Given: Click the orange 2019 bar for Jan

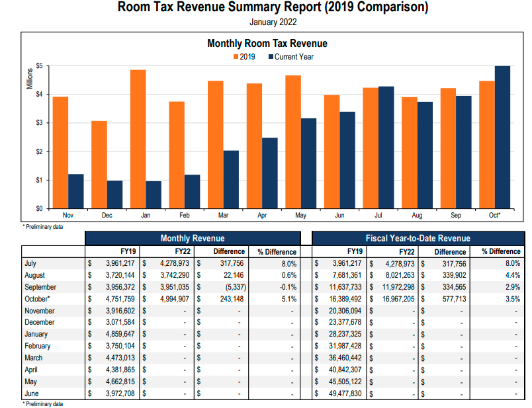Looking at the screenshot, I should [x=138, y=139].
